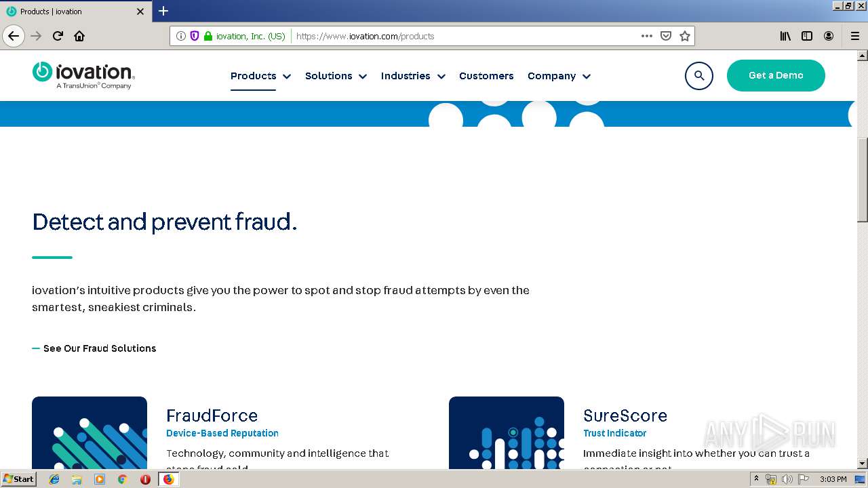Viewport: 868px width, 488px height.
Task: Reload the current page
Action: click(58, 36)
